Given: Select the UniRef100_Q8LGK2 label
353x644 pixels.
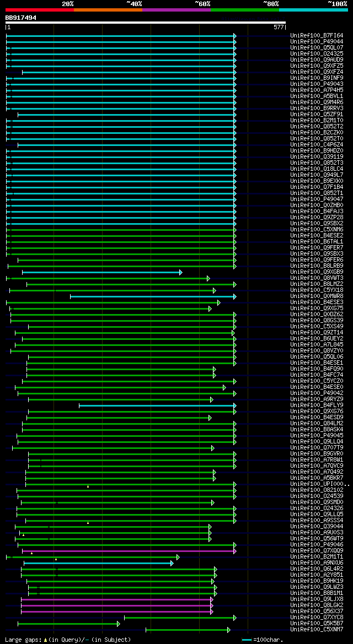Looking at the screenshot, I should pos(317,605).
